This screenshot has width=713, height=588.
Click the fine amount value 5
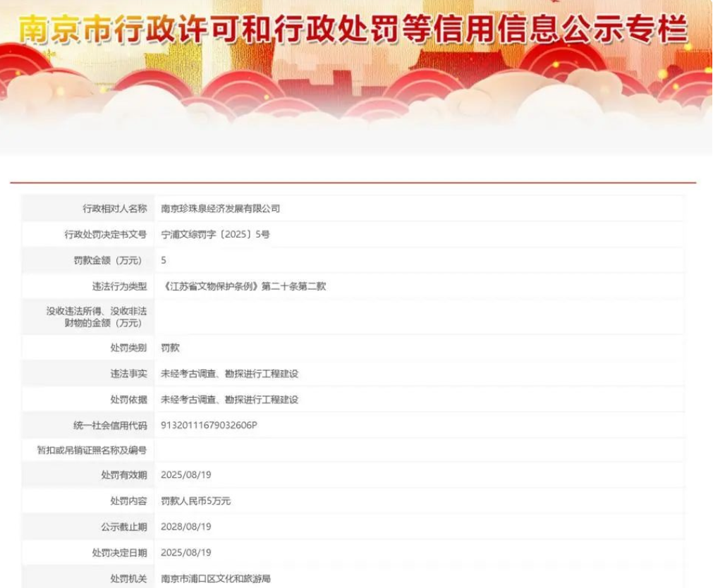pos(164,260)
